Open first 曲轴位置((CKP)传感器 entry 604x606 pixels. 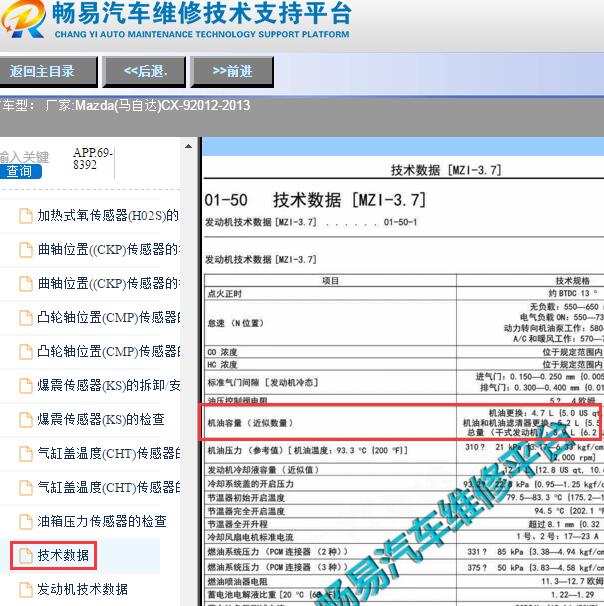pos(108,250)
